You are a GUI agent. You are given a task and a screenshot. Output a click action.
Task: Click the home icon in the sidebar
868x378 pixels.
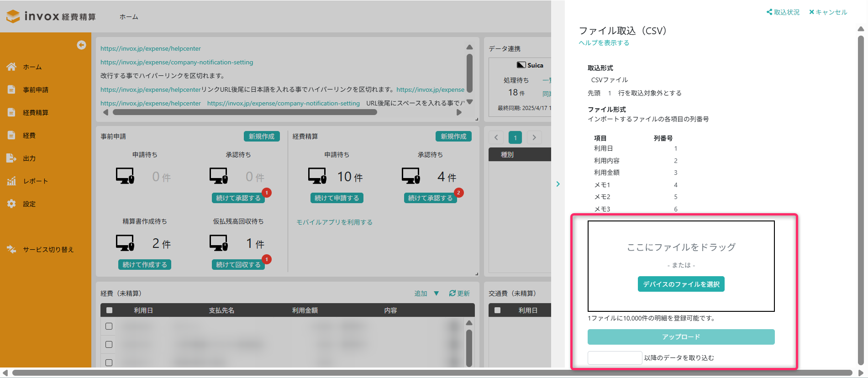click(x=11, y=67)
